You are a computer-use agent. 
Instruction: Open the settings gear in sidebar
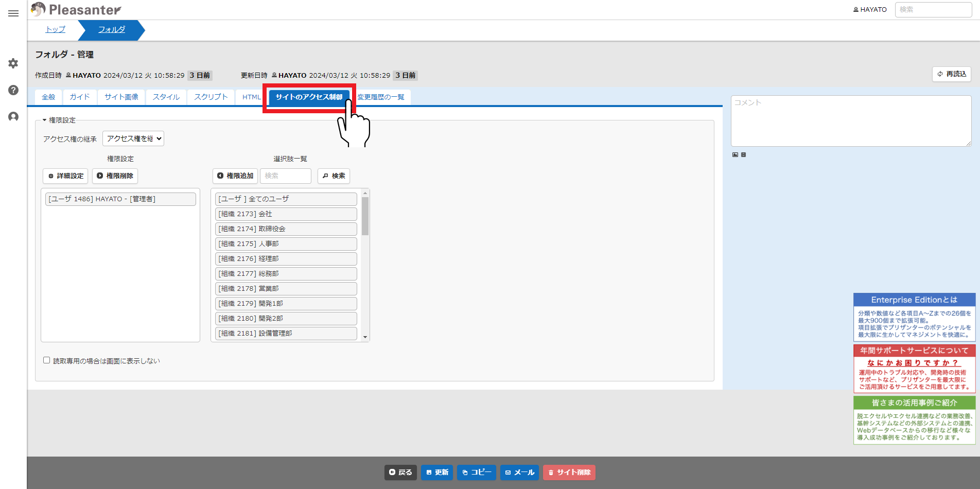(x=13, y=63)
